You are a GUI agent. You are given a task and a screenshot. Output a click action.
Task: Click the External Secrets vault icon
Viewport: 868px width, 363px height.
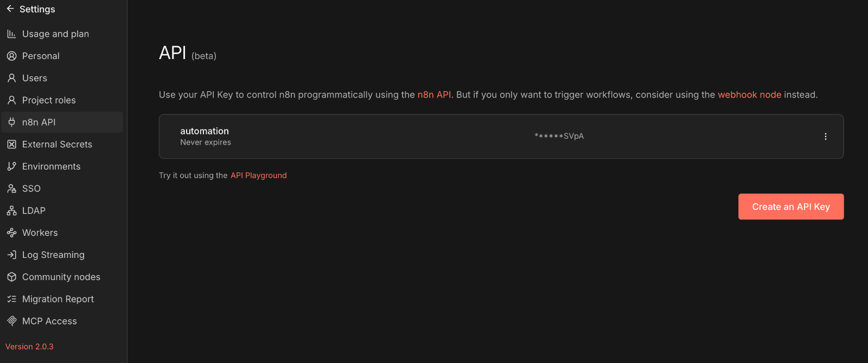click(x=11, y=144)
